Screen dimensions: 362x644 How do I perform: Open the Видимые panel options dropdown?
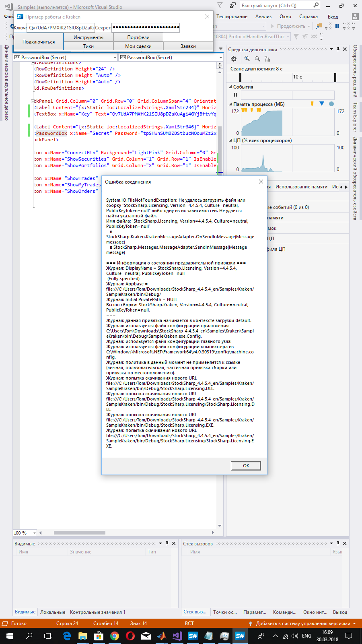coord(160,543)
